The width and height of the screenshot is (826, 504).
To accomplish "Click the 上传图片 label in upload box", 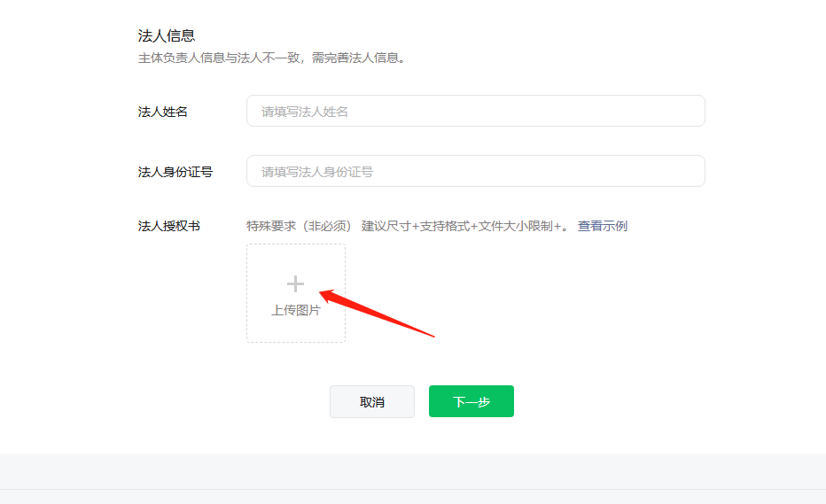I will pyautogui.click(x=295, y=310).
